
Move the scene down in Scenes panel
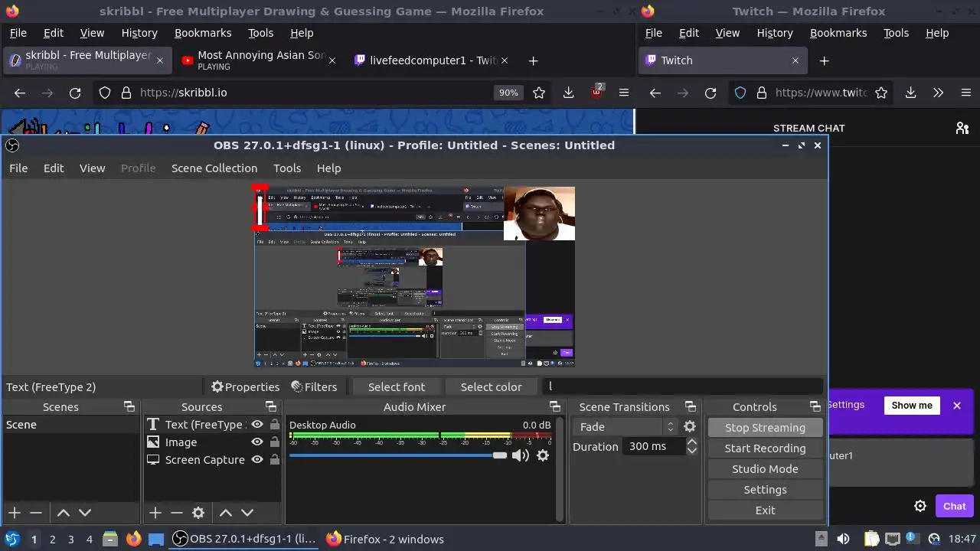pyautogui.click(x=85, y=513)
